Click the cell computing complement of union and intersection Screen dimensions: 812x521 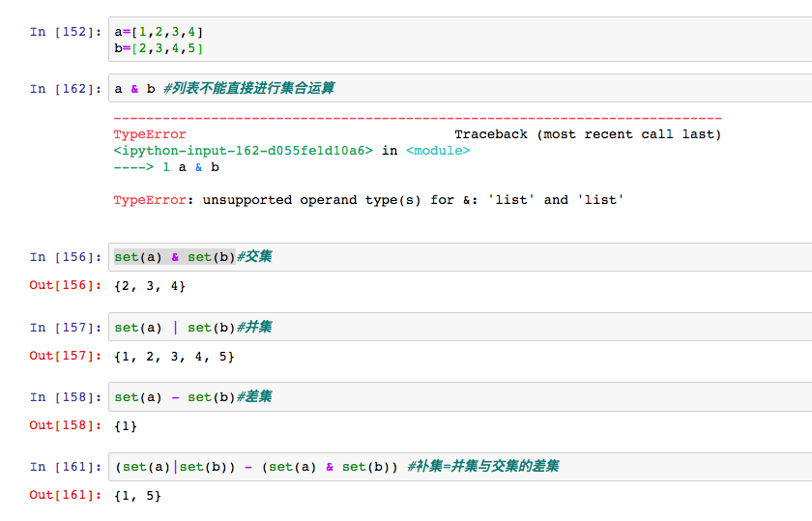(460, 467)
